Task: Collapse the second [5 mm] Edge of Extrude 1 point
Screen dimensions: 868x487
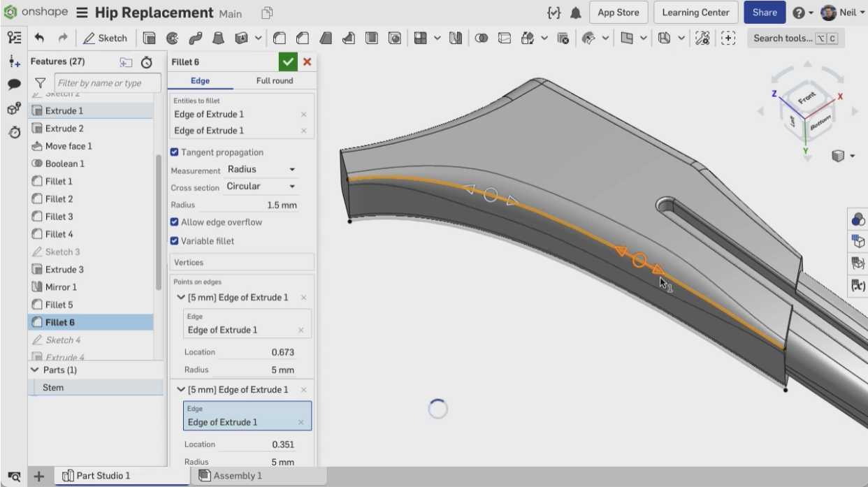Action: coord(182,390)
